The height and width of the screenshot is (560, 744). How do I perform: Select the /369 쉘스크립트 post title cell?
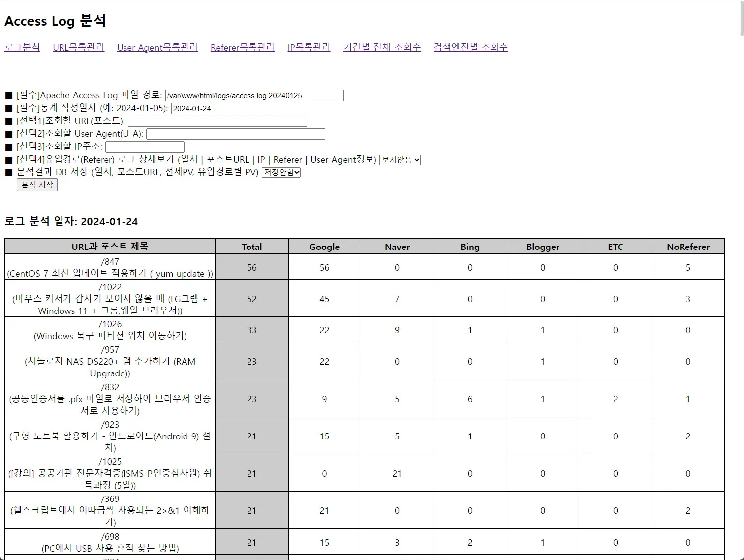point(110,510)
